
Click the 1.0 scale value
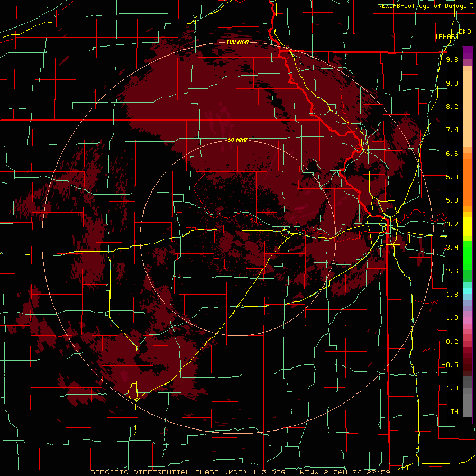[452, 318]
